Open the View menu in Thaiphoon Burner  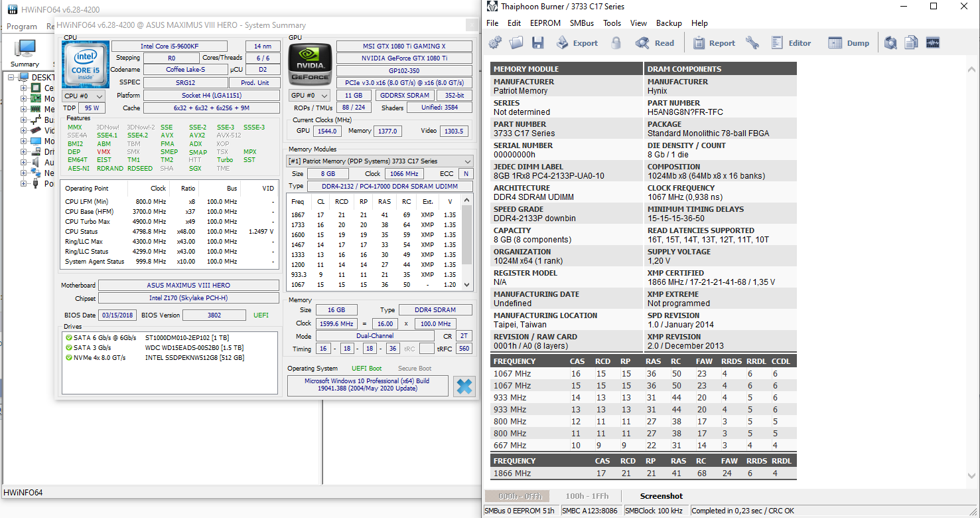click(x=639, y=23)
